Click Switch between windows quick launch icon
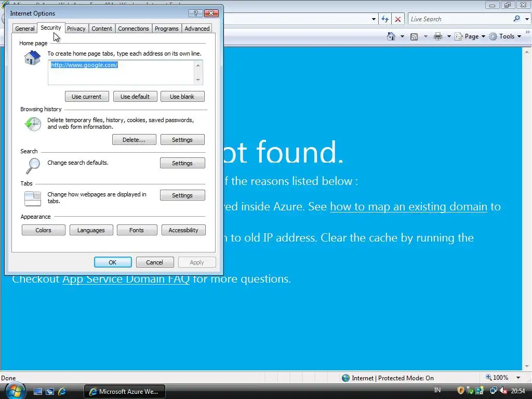 tap(49, 392)
